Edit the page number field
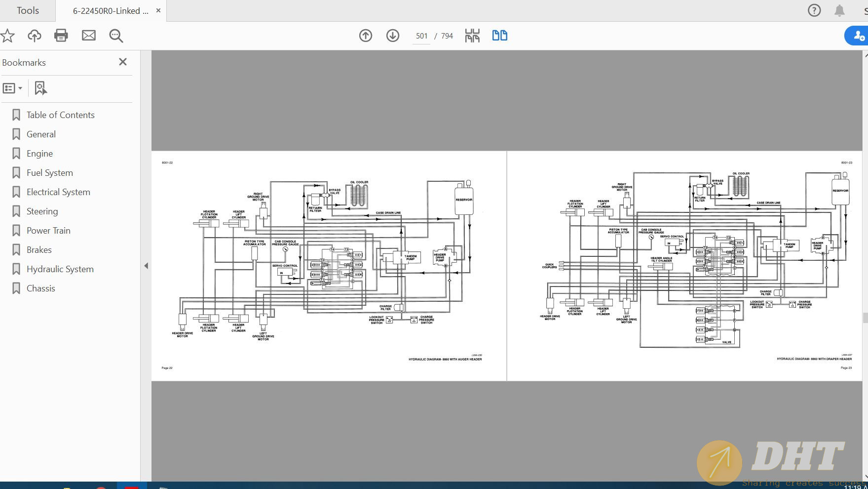 (x=420, y=35)
